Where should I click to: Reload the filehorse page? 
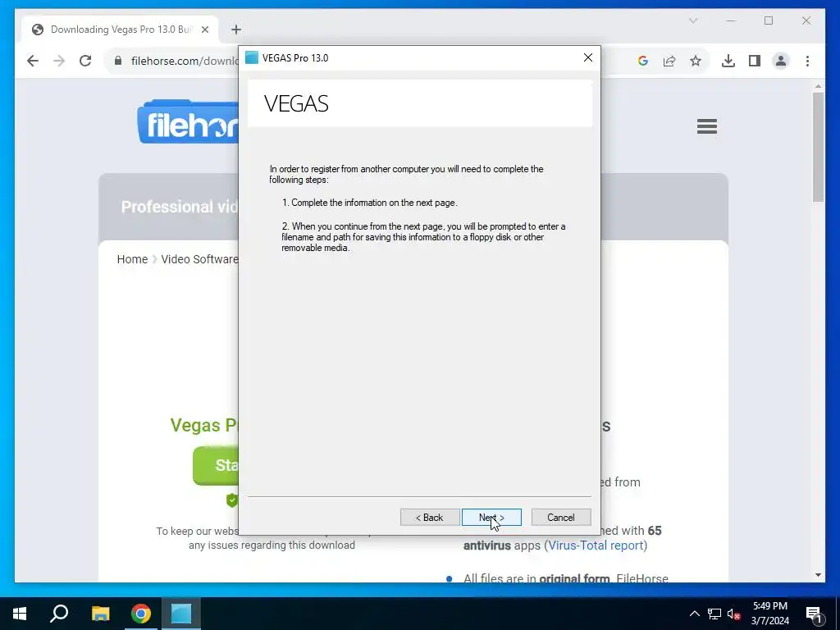click(x=85, y=61)
